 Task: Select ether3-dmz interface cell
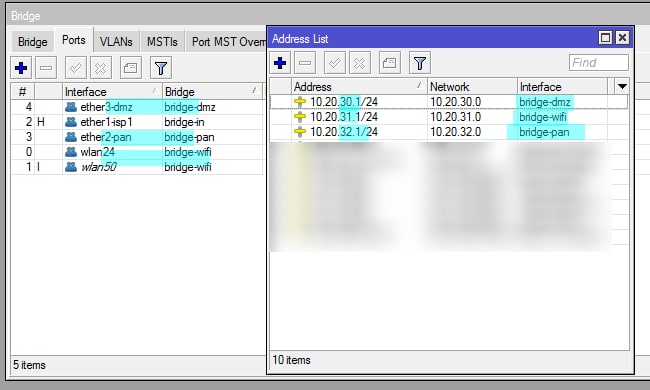pos(106,107)
